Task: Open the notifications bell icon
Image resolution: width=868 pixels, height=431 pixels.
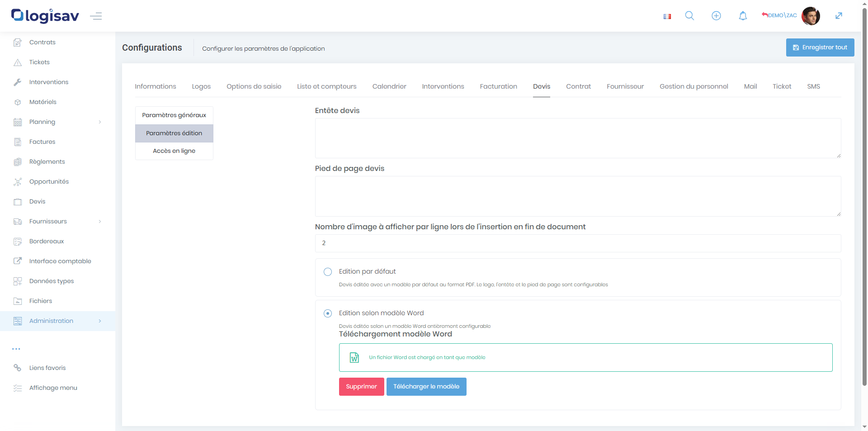Action: pos(743,16)
